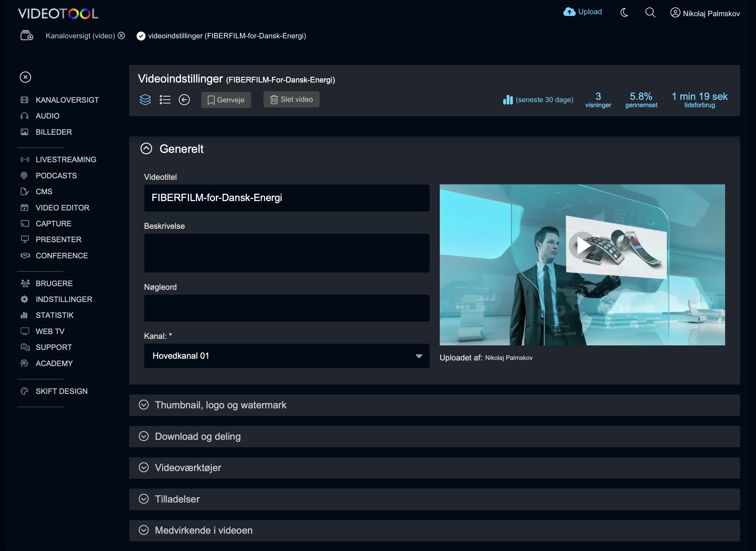Collapse the sidebar with the circled X
The width and height of the screenshot is (756, 551).
click(25, 77)
